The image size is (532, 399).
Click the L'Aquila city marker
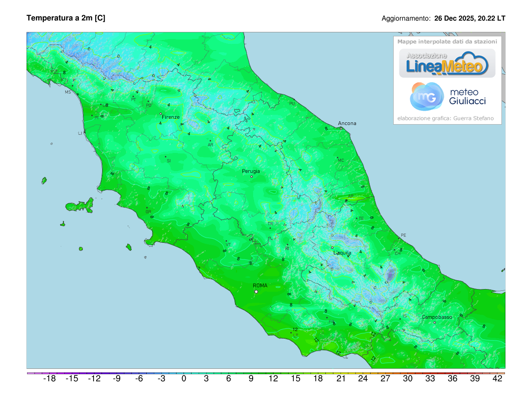332,248
